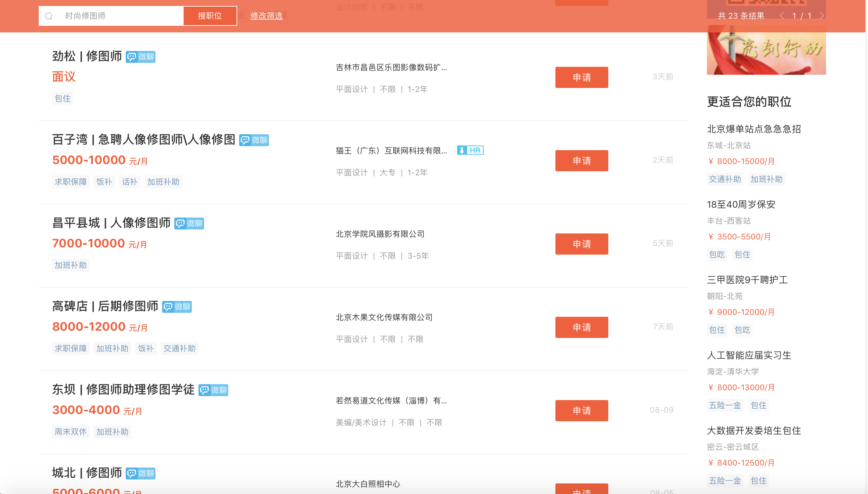
Task: Start 微聊 chat for 高碑店 后期修图师
Action: pyautogui.click(x=176, y=307)
